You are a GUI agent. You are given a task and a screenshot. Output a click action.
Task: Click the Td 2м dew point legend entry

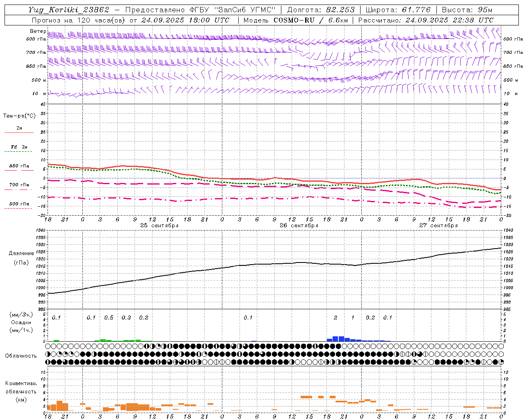pyautogui.click(x=19, y=147)
